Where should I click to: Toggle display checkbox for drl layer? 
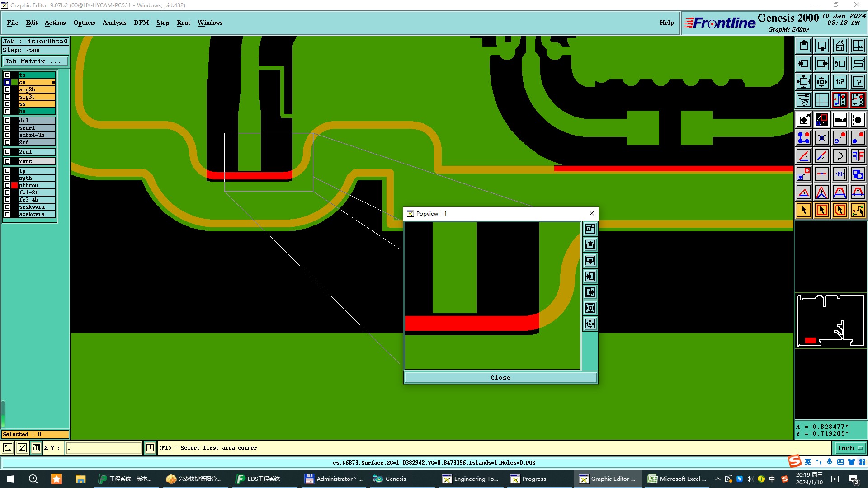(7, 121)
